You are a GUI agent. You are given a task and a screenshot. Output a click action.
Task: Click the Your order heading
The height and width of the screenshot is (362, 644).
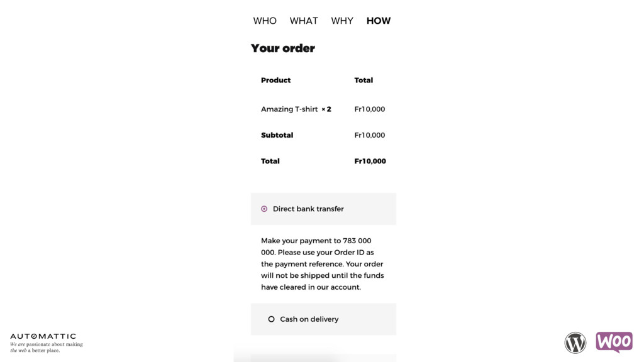pos(283,48)
